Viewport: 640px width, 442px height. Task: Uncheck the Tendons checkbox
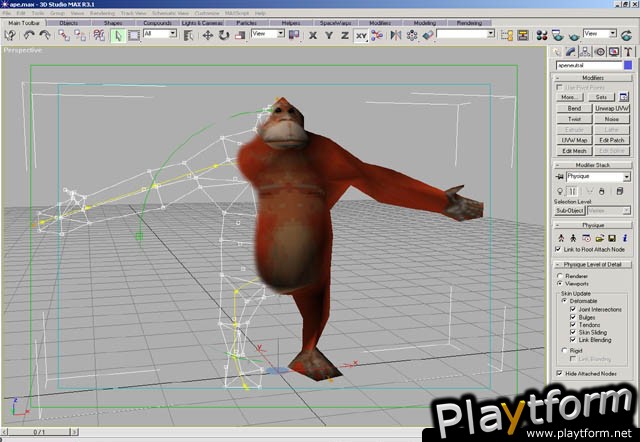point(573,324)
